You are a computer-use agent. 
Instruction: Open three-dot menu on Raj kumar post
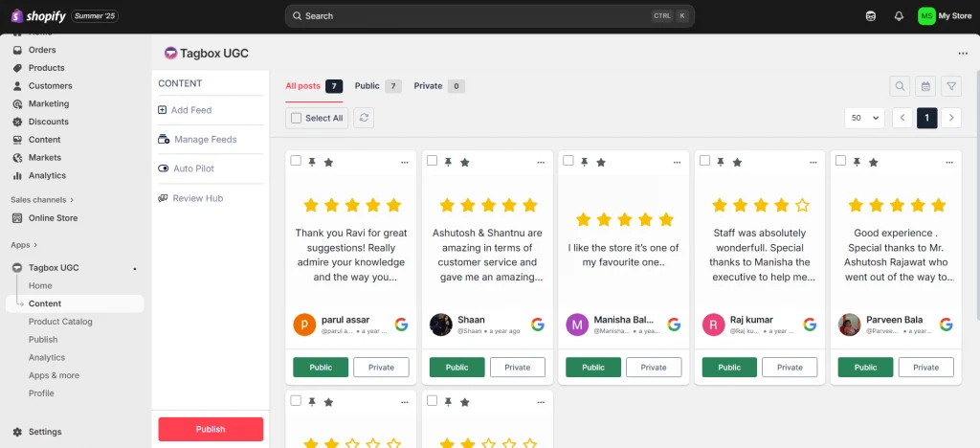point(814,163)
